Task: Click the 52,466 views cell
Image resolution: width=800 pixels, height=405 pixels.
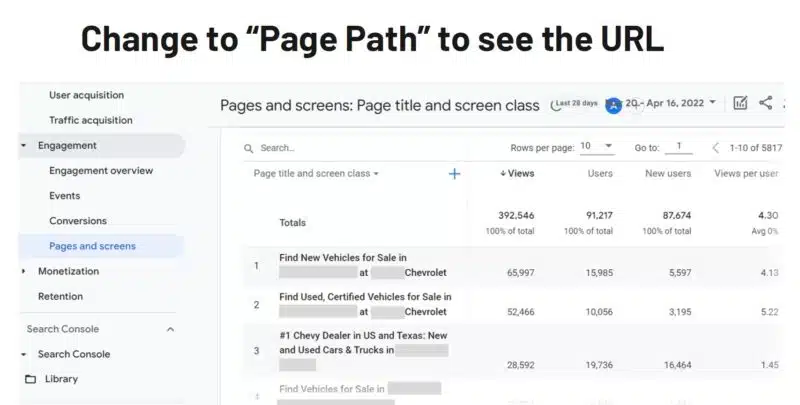Action: 520,312
